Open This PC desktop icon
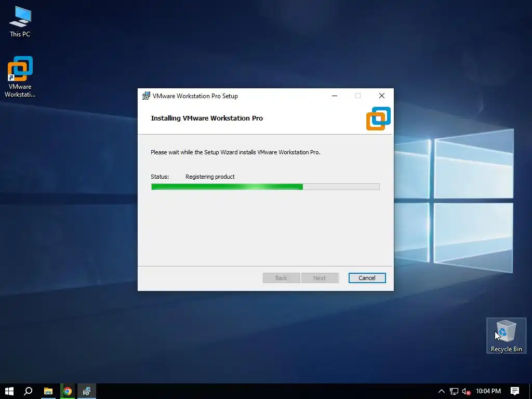The height and width of the screenshot is (399, 532). click(x=20, y=21)
